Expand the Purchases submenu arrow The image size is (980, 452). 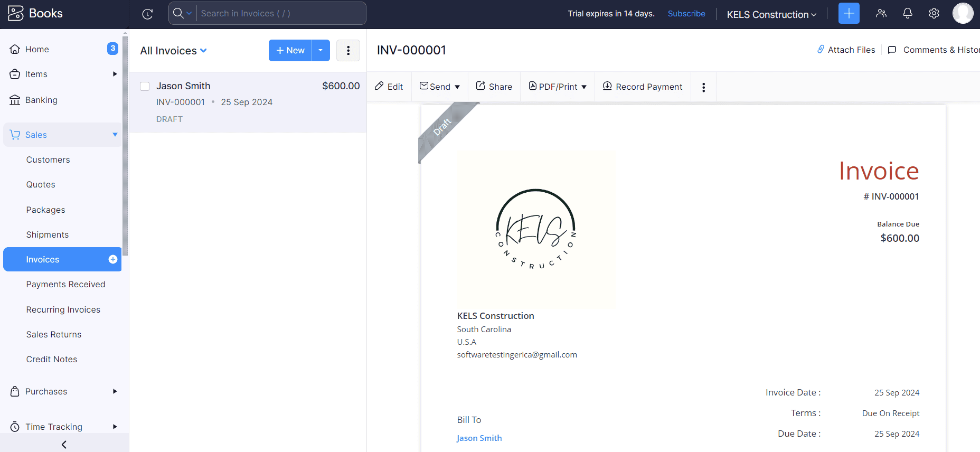tap(115, 391)
